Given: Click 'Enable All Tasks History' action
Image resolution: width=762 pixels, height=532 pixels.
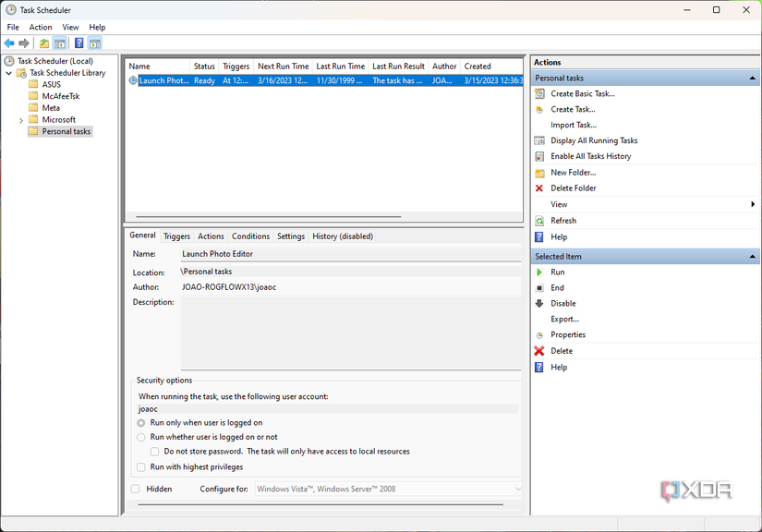Looking at the screenshot, I should (x=590, y=157).
